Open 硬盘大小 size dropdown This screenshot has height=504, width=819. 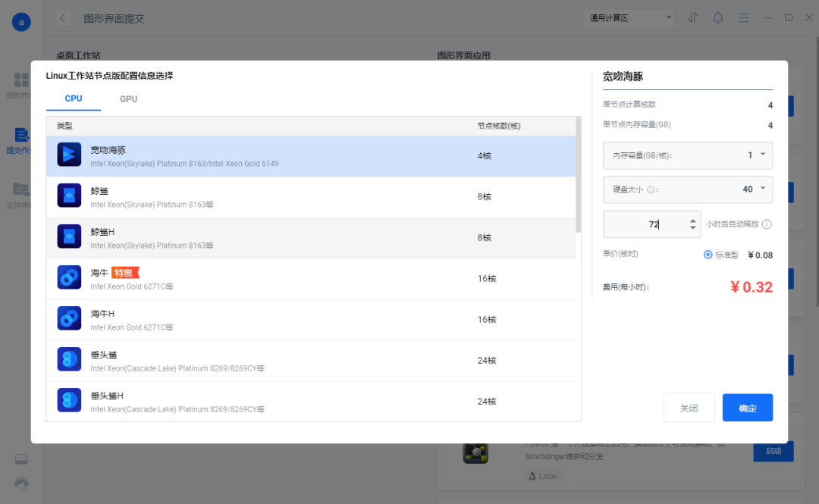(687, 189)
